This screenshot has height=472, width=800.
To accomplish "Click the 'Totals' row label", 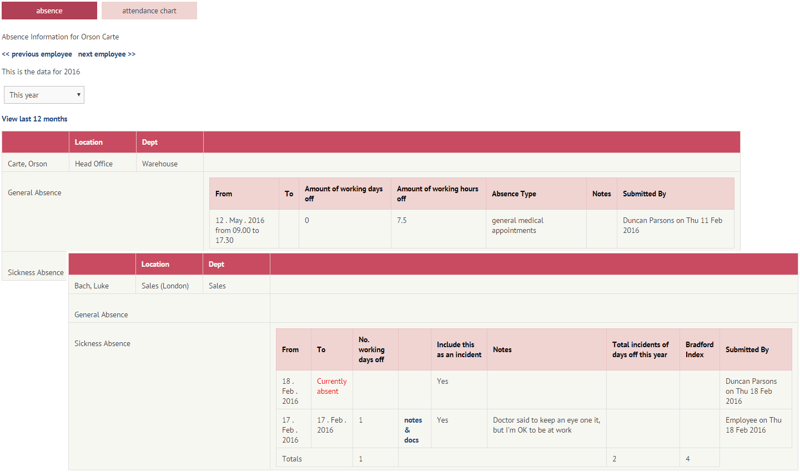I will point(292,459).
